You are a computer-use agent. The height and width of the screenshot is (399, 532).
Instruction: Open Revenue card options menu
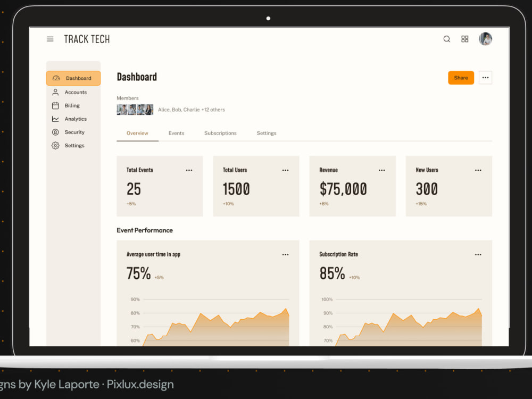(x=381, y=170)
